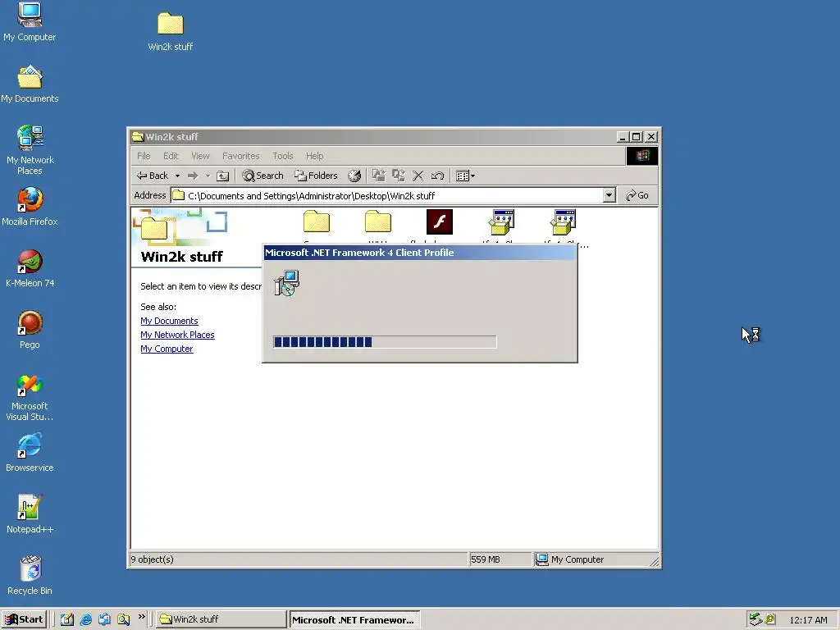Image resolution: width=840 pixels, height=630 pixels.
Task: Expand quick launch overflow chevron
Action: (141, 617)
